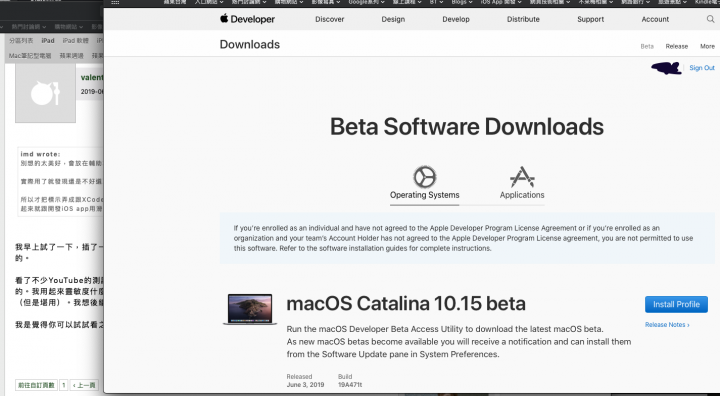Open the Develop menu
The width and height of the screenshot is (720, 396).
coord(456,19)
